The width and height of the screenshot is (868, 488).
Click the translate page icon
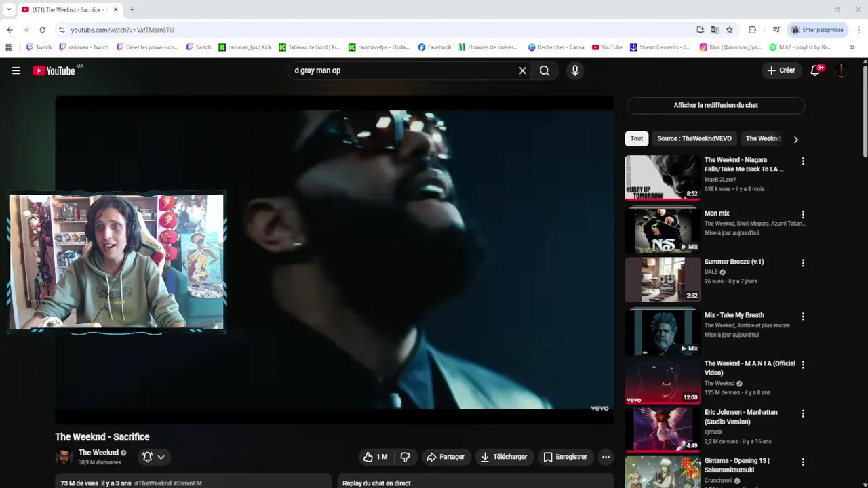point(715,30)
